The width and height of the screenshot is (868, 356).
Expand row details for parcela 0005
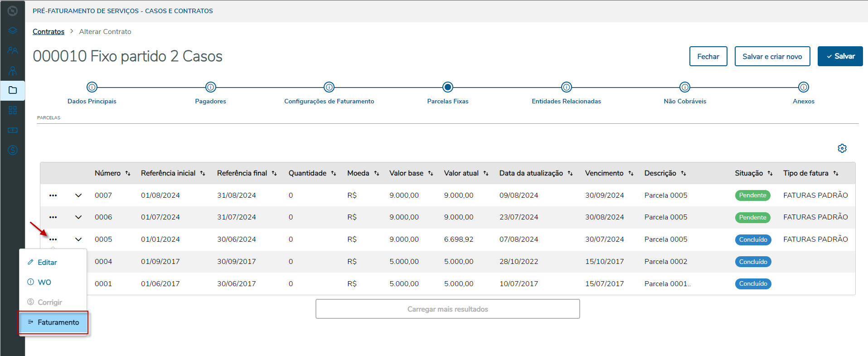(x=78, y=239)
